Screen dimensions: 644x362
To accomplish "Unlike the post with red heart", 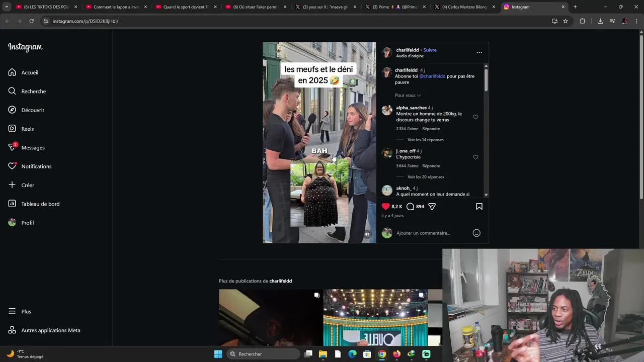I will (386, 206).
